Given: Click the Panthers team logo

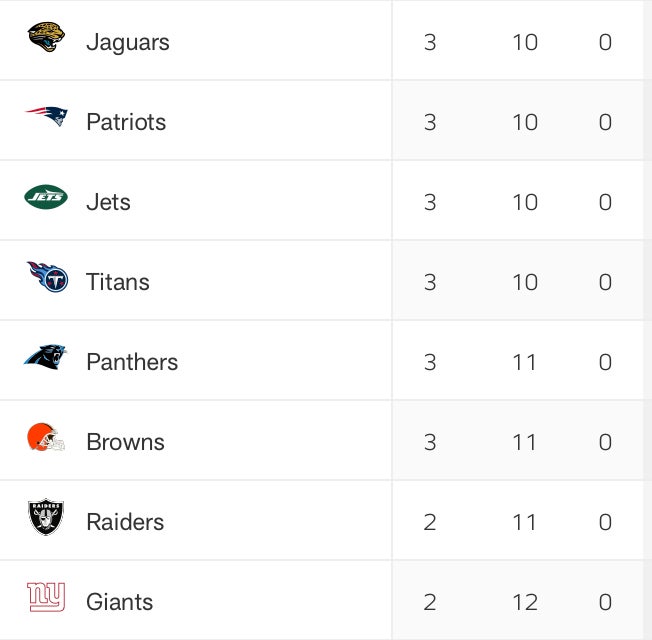Looking at the screenshot, I should [46, 357].
